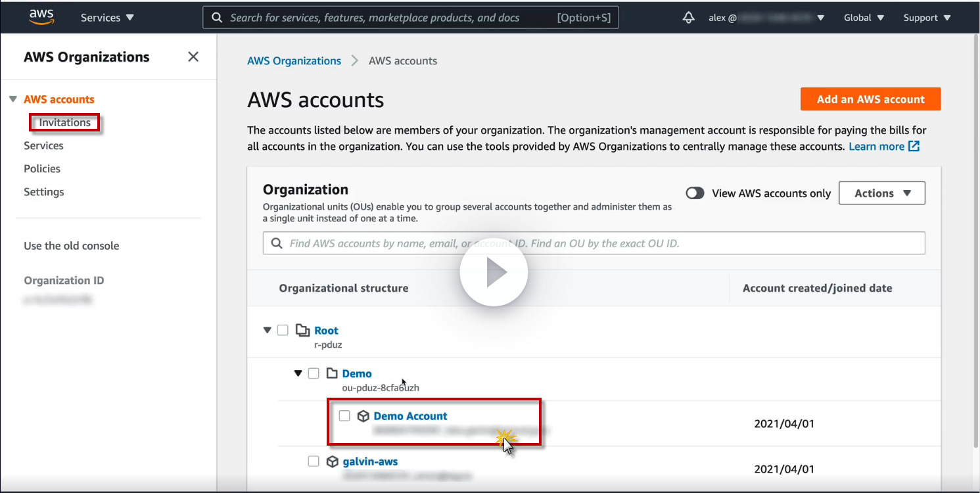
Task: Open the Services menu
Action: [107, 18]
